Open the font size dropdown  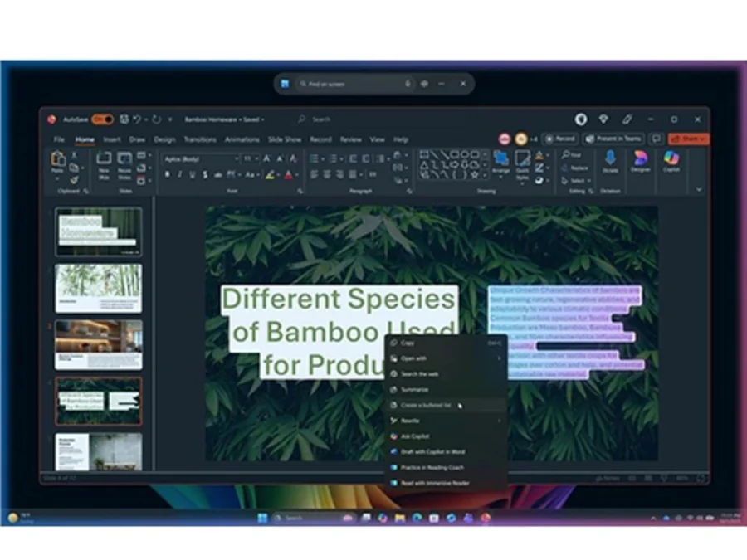(257, 158)
